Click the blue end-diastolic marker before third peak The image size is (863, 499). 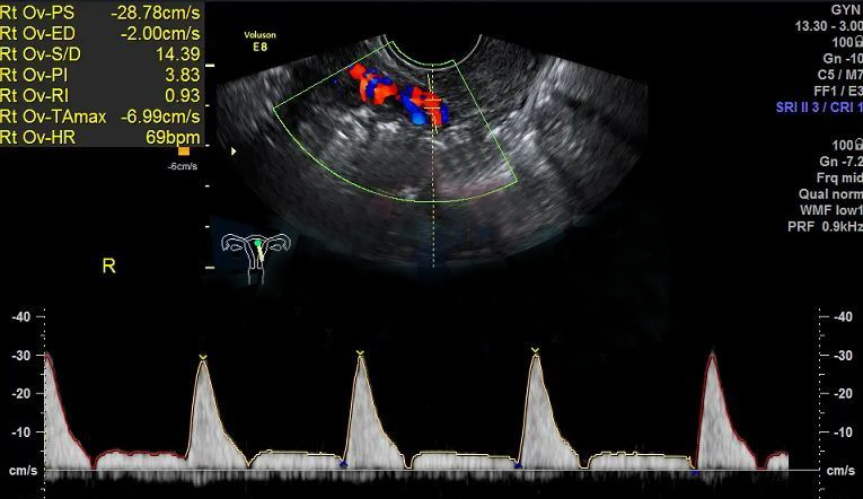(x=343, y=464)
